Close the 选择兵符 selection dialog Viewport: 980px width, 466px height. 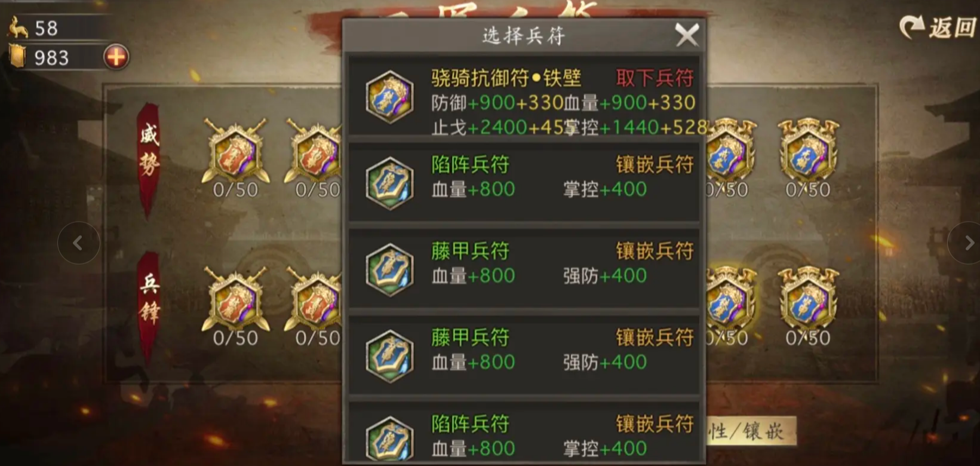[687, 35]
